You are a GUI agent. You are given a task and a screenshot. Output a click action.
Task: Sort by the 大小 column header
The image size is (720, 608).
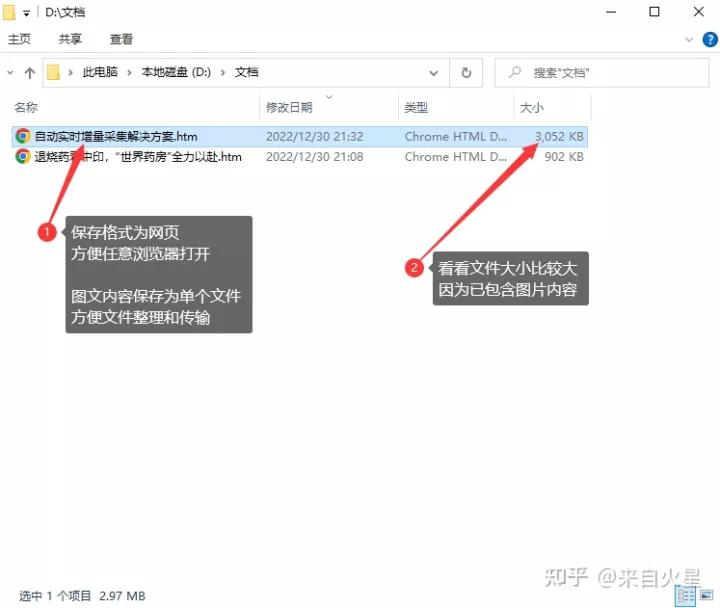click(x=531, y=107)
